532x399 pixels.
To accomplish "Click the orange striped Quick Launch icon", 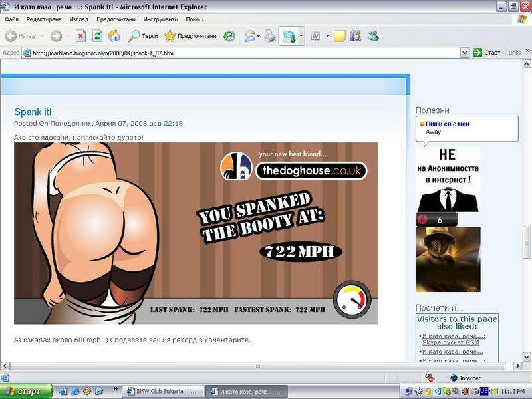I will coord(87,391).
